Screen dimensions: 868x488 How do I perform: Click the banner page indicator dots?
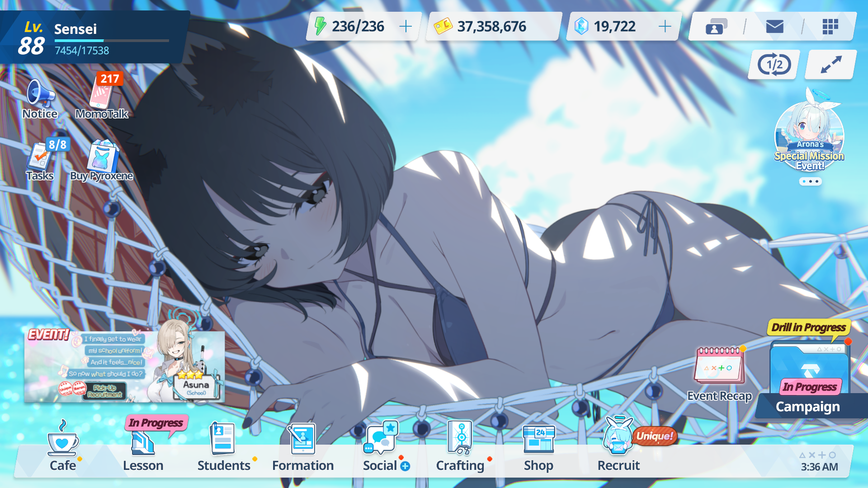810,181
